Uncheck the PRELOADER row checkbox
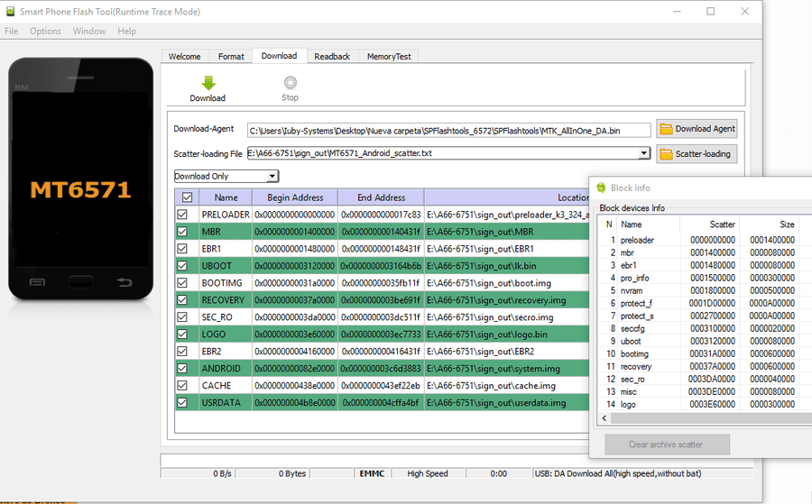 click(x=182, y=215)
